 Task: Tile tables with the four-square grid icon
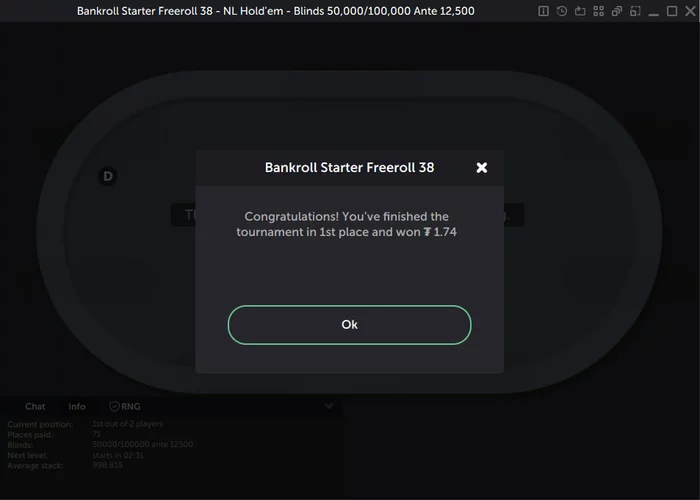pyautogui.click(x=599, y=11)
